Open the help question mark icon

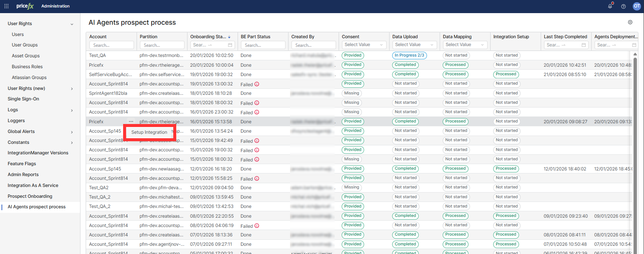coord(623,6)
